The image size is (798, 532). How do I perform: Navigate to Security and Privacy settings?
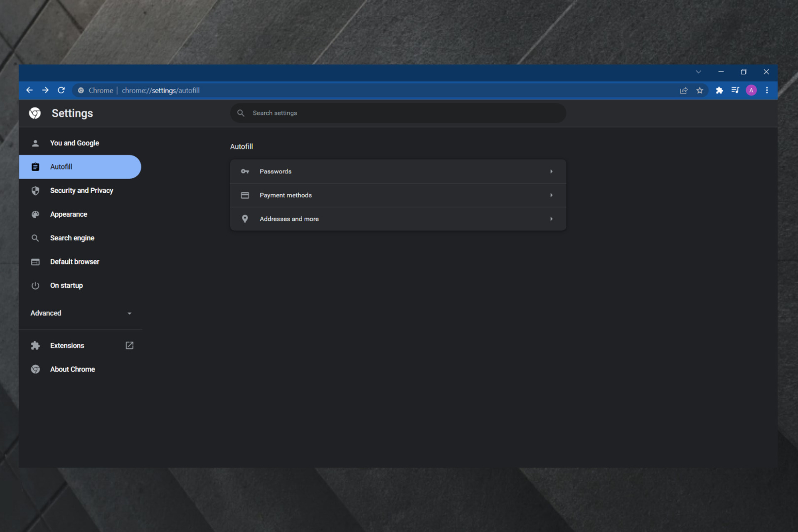83,190
